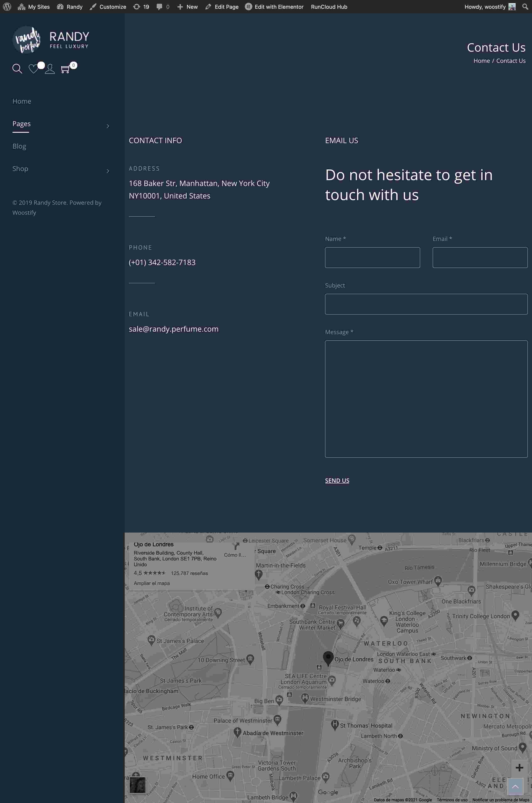This screenshot has height=803, width=532.
Task: Click the map satellite thumbnail
Action: 137,785
